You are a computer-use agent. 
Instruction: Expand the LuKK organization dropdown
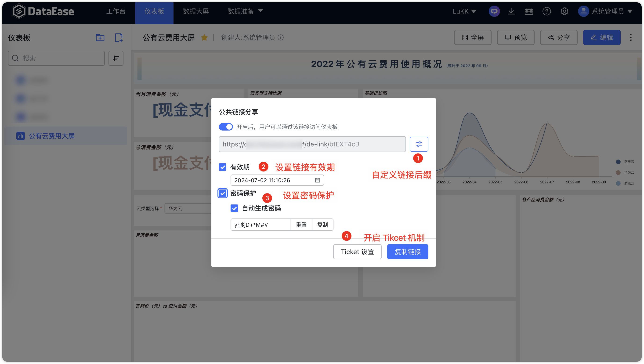[464, 11]
